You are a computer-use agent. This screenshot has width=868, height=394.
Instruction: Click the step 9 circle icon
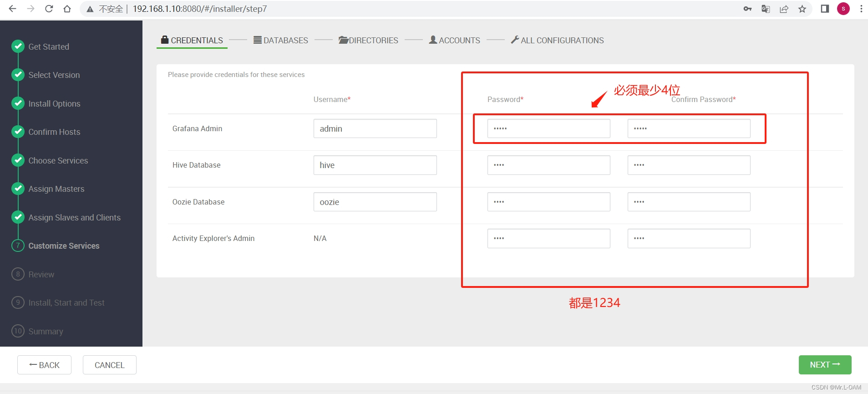[18, 302]
